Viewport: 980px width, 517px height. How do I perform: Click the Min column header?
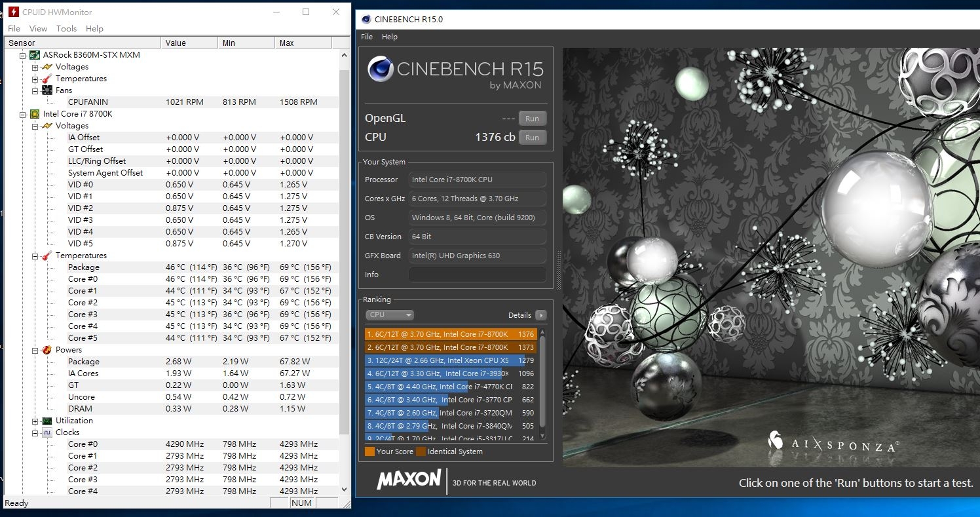pyautogui.click(x=246, y=43)
